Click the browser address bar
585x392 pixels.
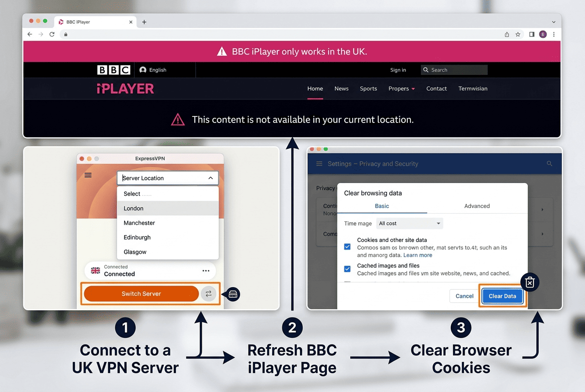coord(280,34)
